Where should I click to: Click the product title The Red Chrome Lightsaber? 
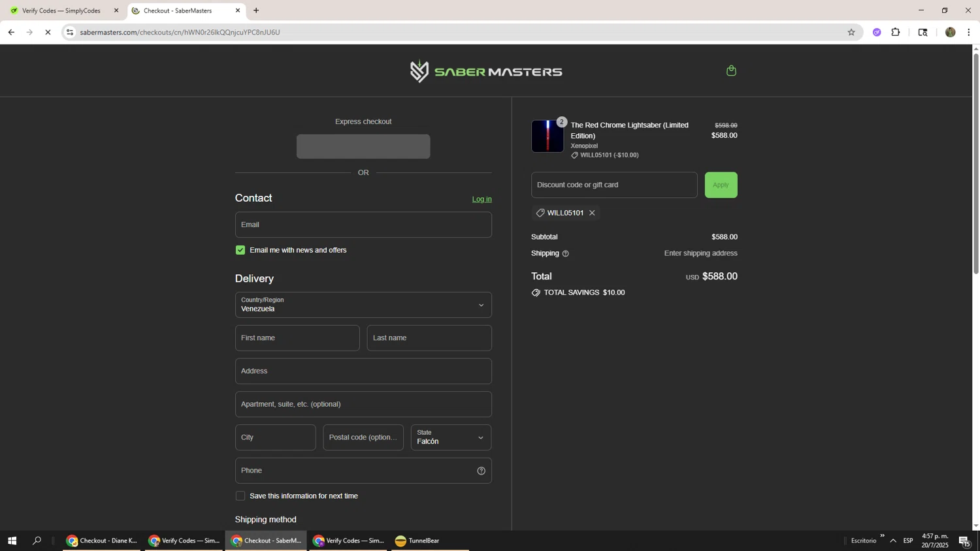tap(629, 131)
